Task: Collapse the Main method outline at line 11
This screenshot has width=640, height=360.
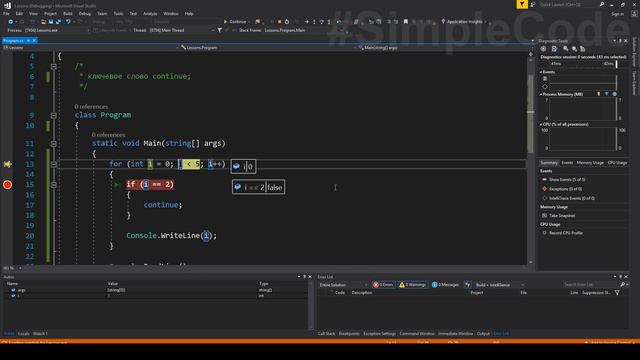Action: click(53, 144)
